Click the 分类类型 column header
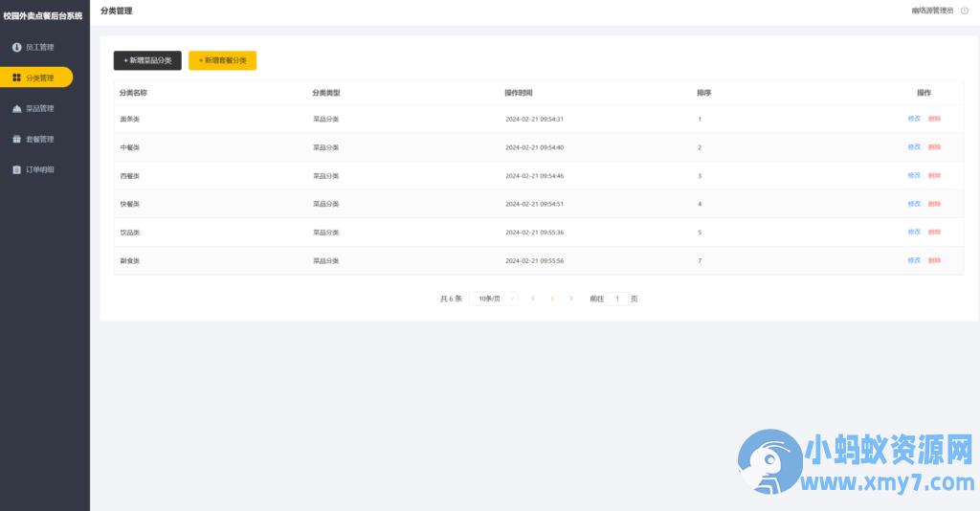The width and height of the screenshot is (980, 511). pos(326,93)
